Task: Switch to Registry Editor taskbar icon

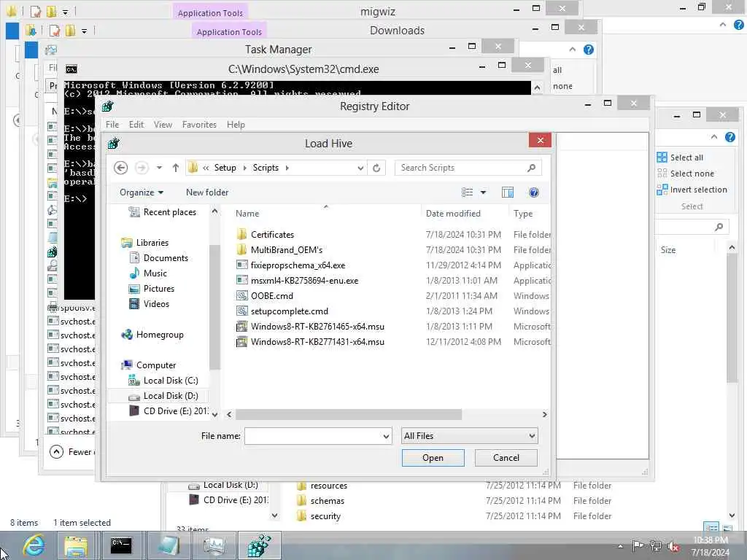Action: coord(260,545)
